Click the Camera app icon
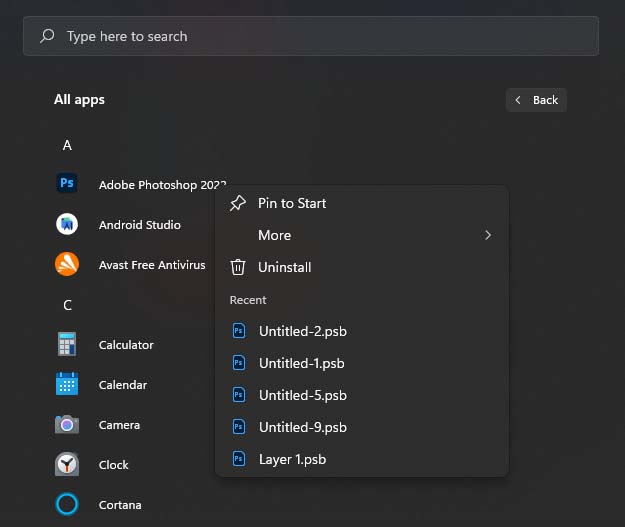 click(67, 425)
